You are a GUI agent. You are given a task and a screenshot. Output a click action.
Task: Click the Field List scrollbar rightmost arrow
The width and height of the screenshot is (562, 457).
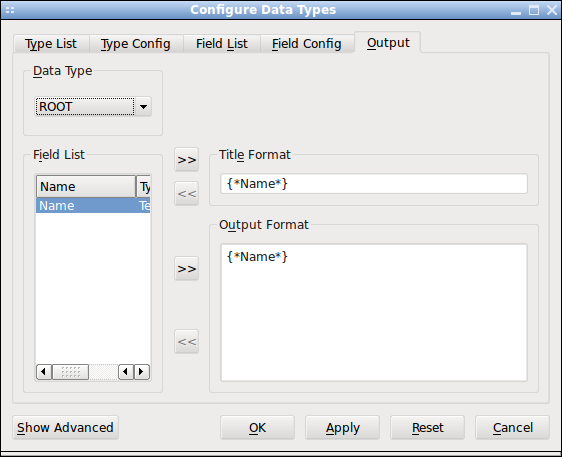point(142,372)
